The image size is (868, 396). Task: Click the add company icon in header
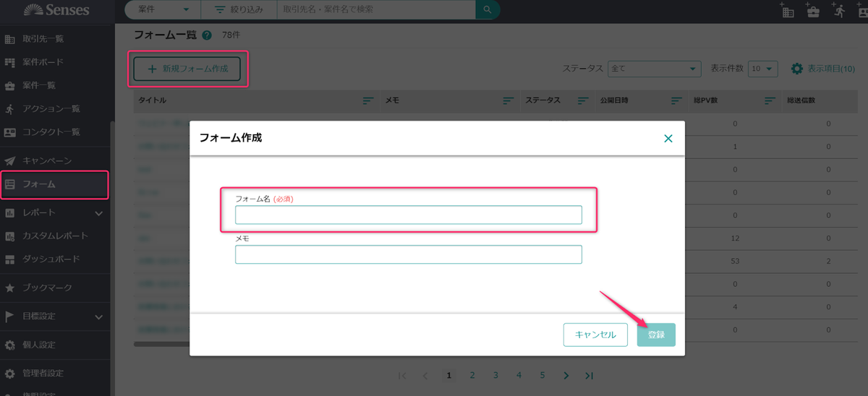(788, 11)
